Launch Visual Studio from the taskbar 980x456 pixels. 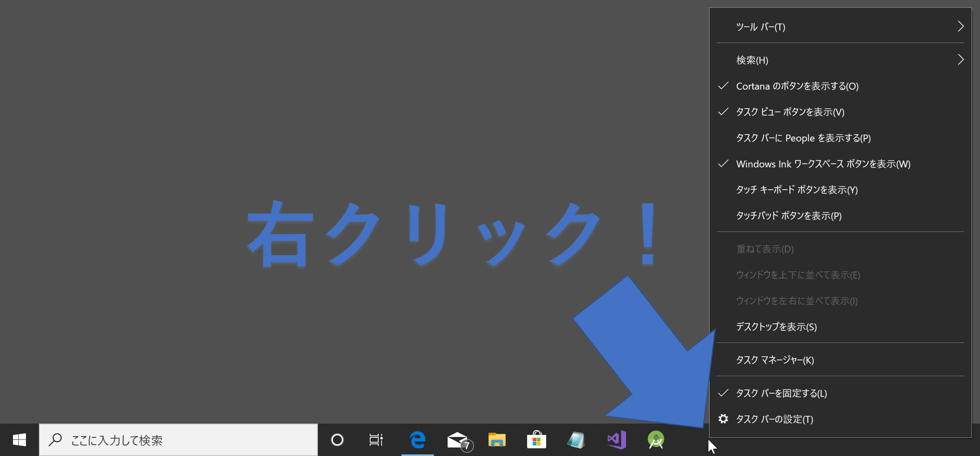coord(616,440)
